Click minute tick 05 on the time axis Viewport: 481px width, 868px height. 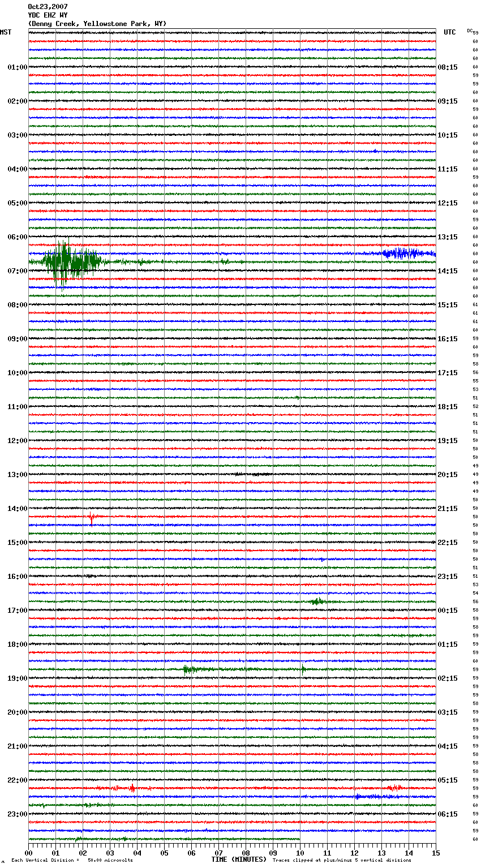point(164,853)
